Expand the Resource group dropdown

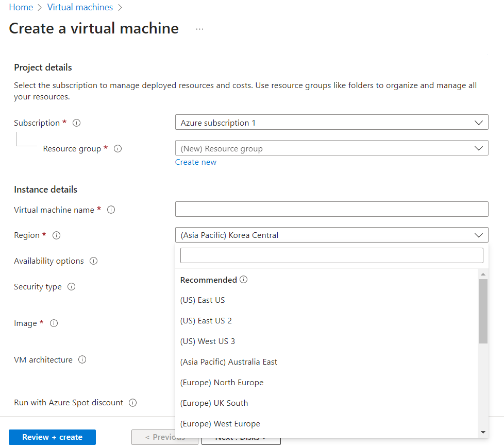click(332, 148)
